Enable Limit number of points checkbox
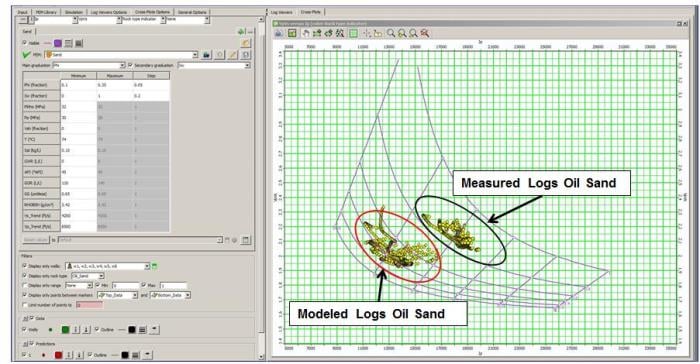The width and height of the screenshot is (700, 364). (25, 305)
